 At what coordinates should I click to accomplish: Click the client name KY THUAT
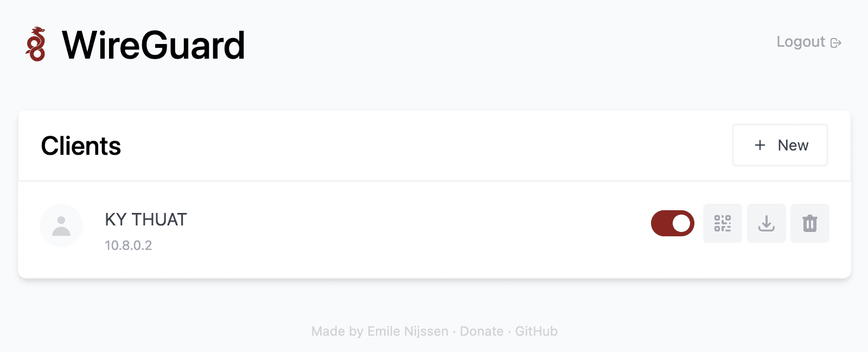tap(146, 219)
